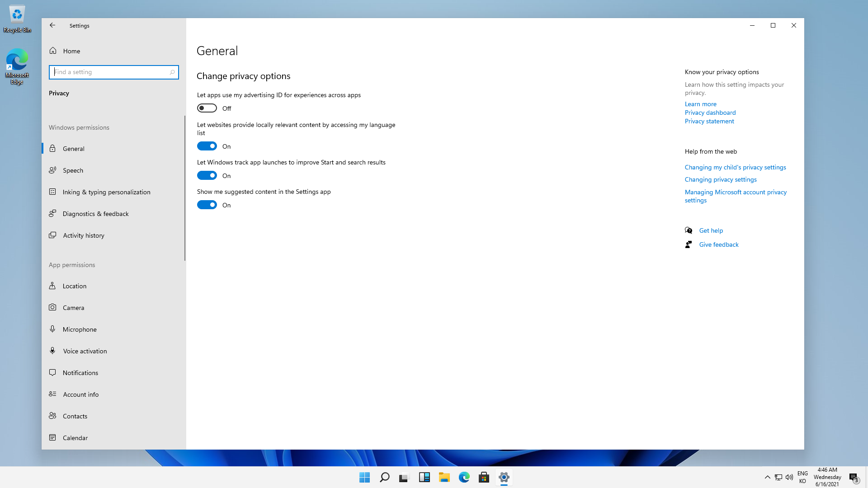Open Microsoft Store from the taskbar

click(x=484, y=477)
